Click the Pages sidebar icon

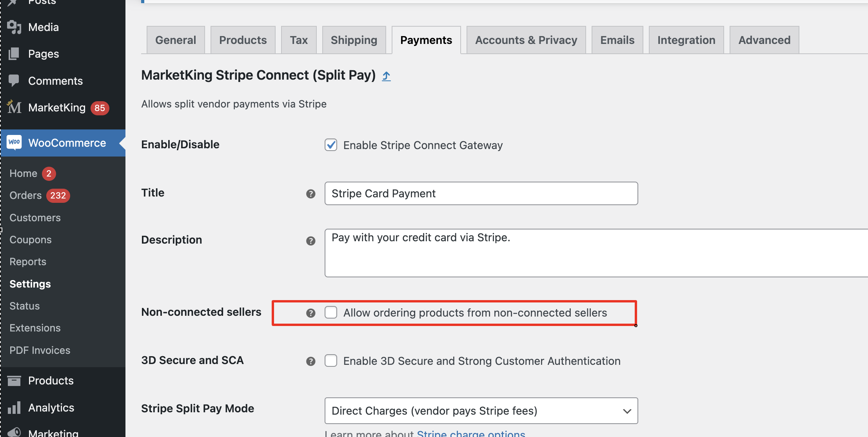coord(14,54)
